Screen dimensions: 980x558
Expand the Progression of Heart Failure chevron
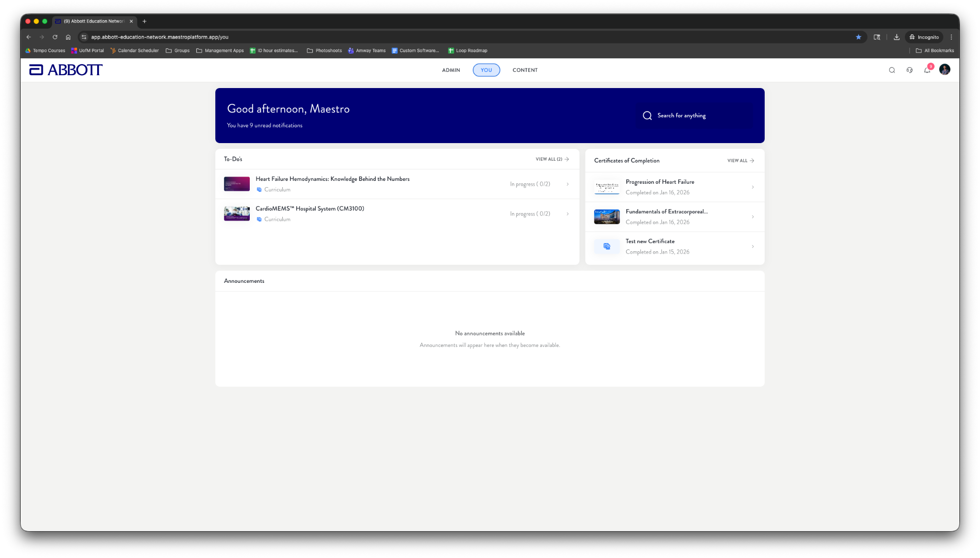[753, 187]
